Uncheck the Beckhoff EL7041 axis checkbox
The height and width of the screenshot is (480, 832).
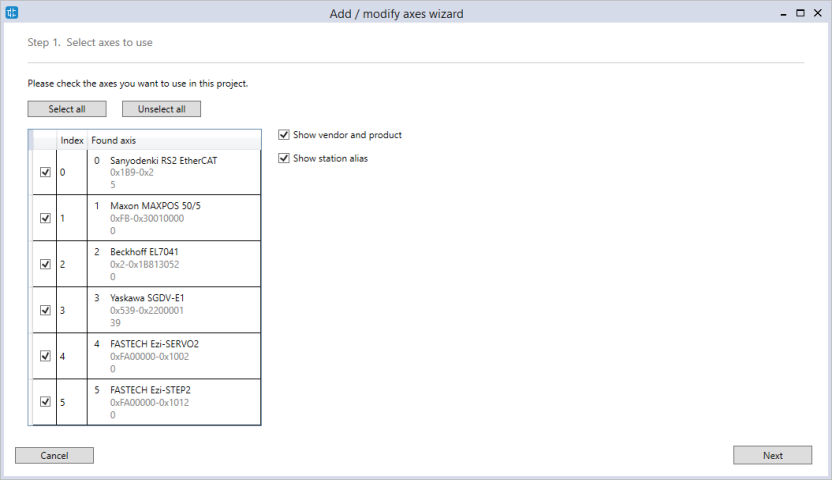[x=45, y=264]
